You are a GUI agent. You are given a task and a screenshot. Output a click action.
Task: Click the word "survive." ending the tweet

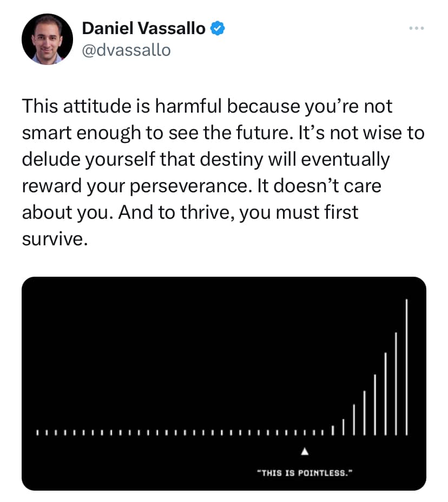(55, 239)
